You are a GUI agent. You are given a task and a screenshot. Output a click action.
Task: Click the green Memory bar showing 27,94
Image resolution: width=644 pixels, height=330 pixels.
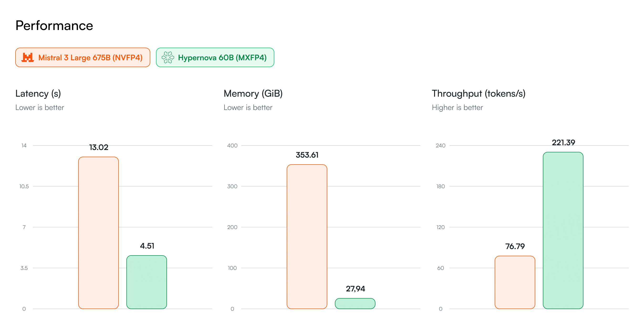354,303
